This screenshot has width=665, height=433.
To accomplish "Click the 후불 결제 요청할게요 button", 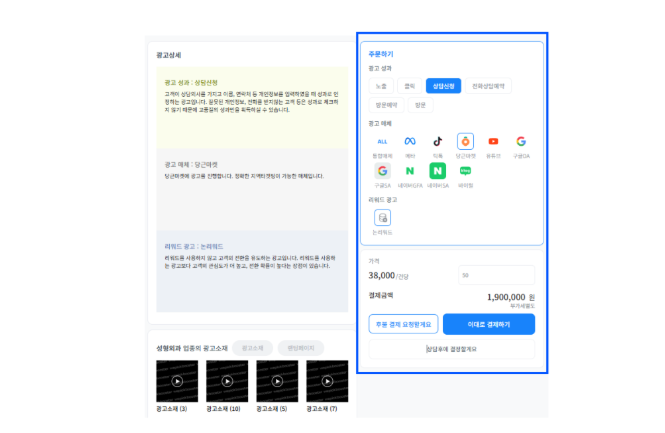I will 402,324.
